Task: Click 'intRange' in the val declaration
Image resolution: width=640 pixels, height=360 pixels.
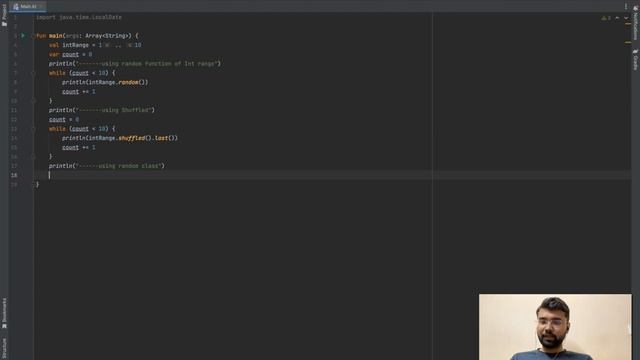Action: 76,45
